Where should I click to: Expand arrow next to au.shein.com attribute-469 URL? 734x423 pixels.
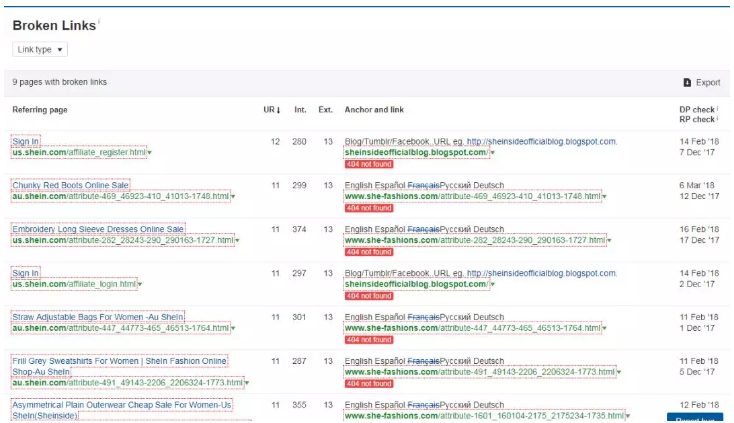233,197
